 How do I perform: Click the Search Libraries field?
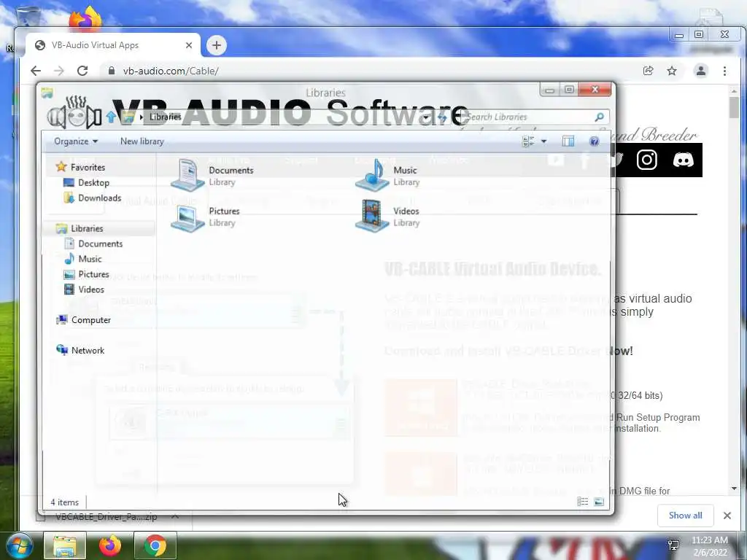pyautogui.click(x=529, y=117)
